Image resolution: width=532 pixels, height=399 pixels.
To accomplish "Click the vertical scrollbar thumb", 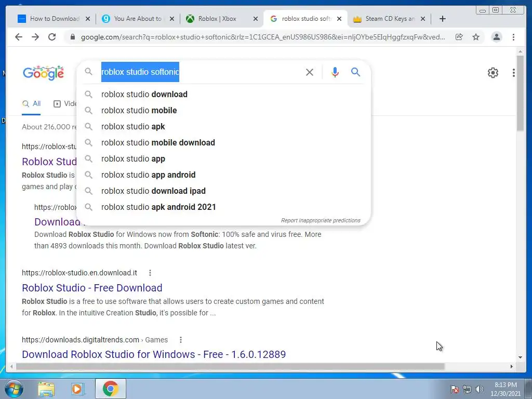I will point(520,94).
